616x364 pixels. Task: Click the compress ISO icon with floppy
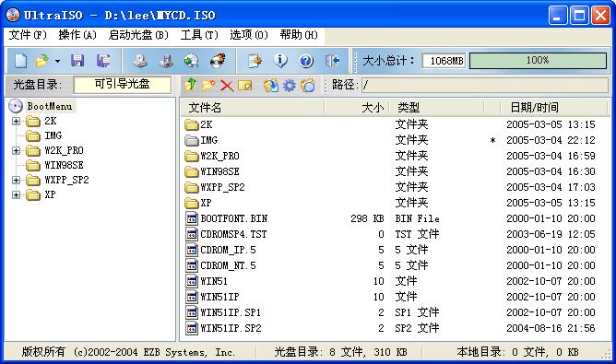167,61
